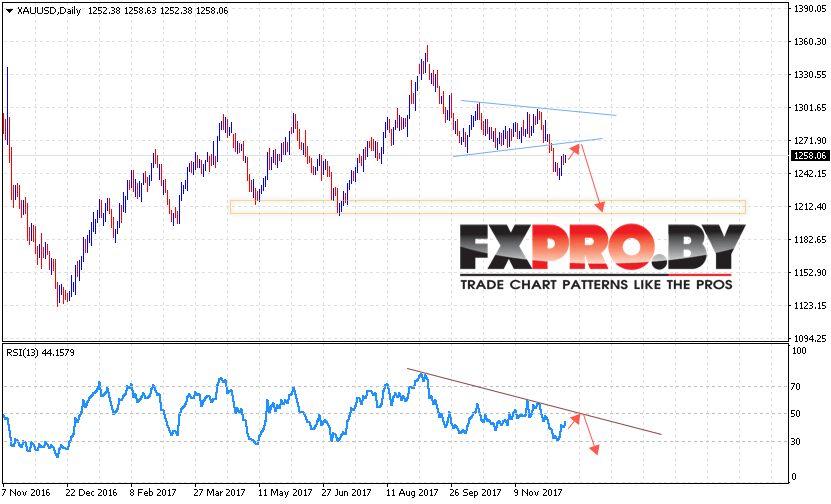Click the 1271.90 price axis label
This screenshot has height=504, width=831.
(x=810, y=140)
